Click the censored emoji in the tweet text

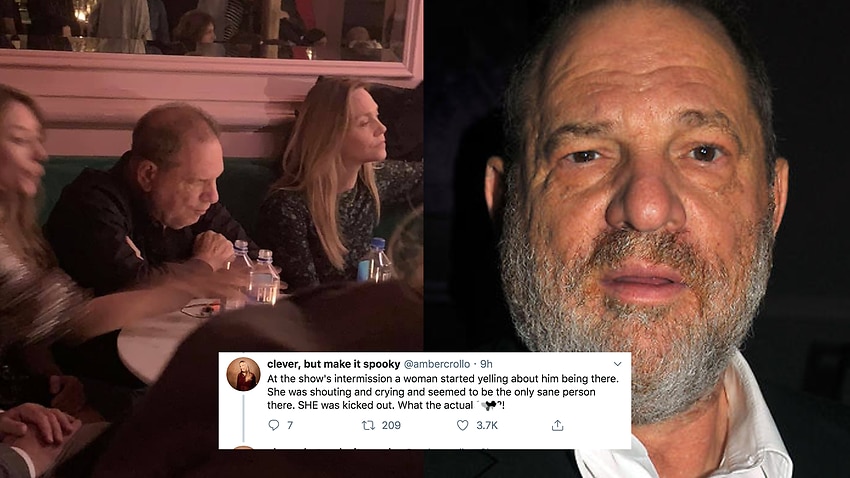(x=494, y=403)
